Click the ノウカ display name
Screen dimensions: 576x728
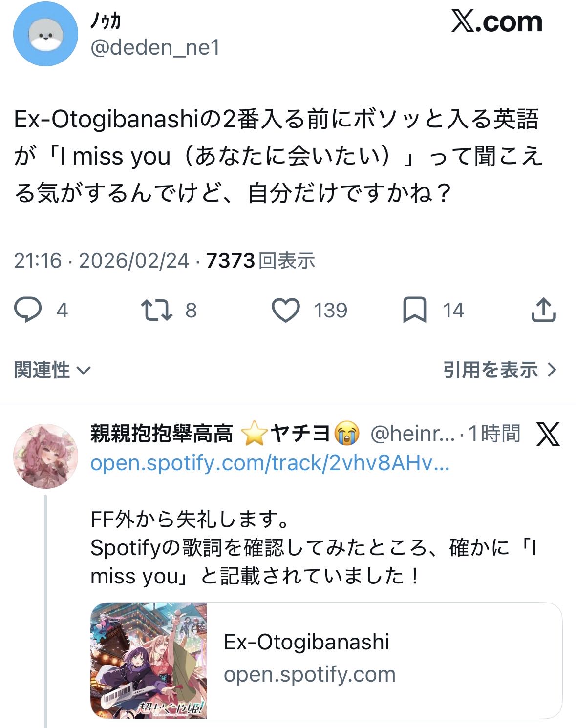tap(106, 21)
